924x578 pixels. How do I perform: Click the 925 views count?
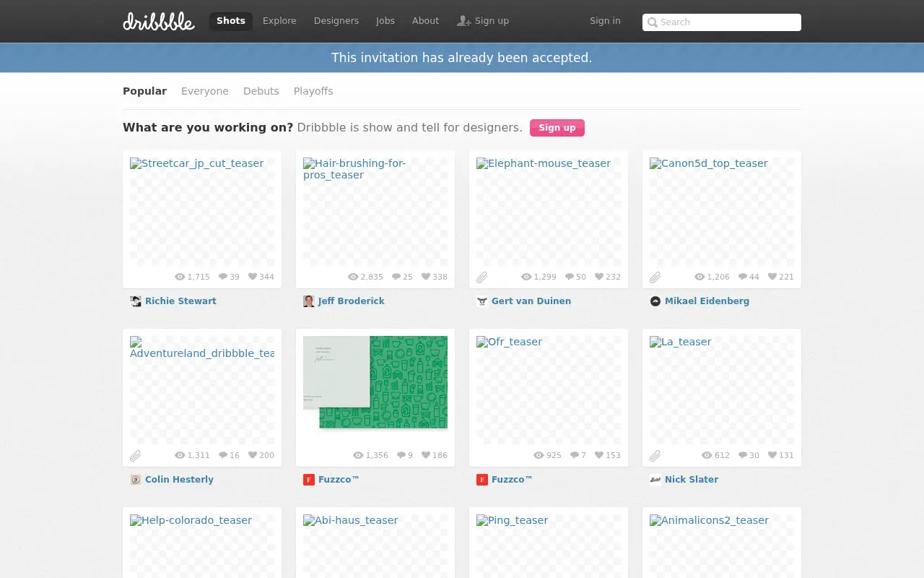click(x=554, y=455)
